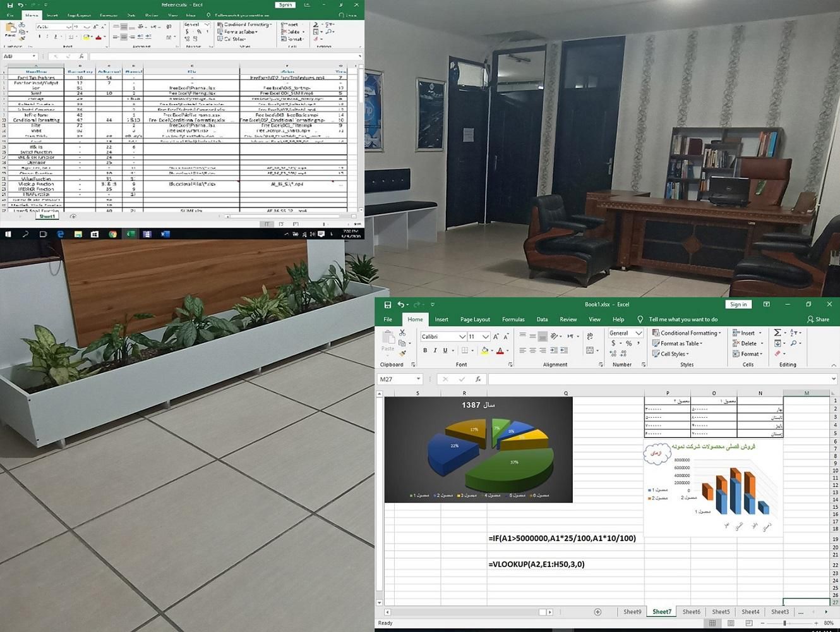Open Insert cells dropdown in Book1.xlsx
This screenshot has height=632, width=840.
pyautogui.click(x=747, y=333)
